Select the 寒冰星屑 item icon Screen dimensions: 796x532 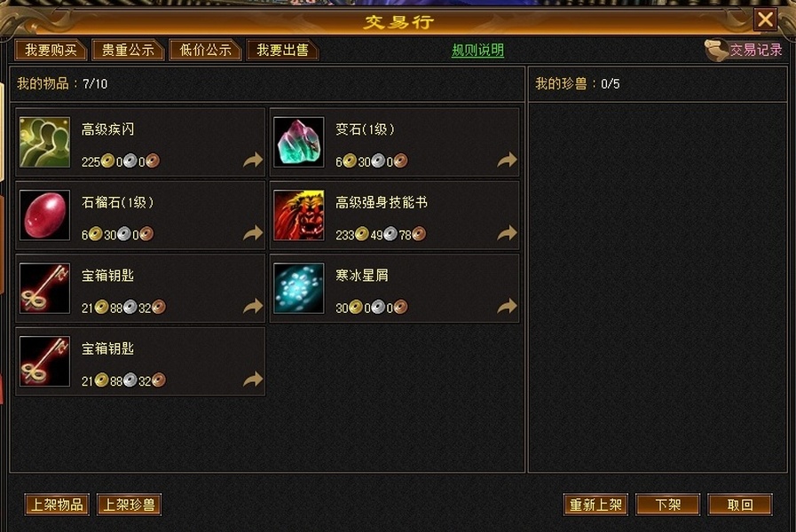[x=298, y=288]
